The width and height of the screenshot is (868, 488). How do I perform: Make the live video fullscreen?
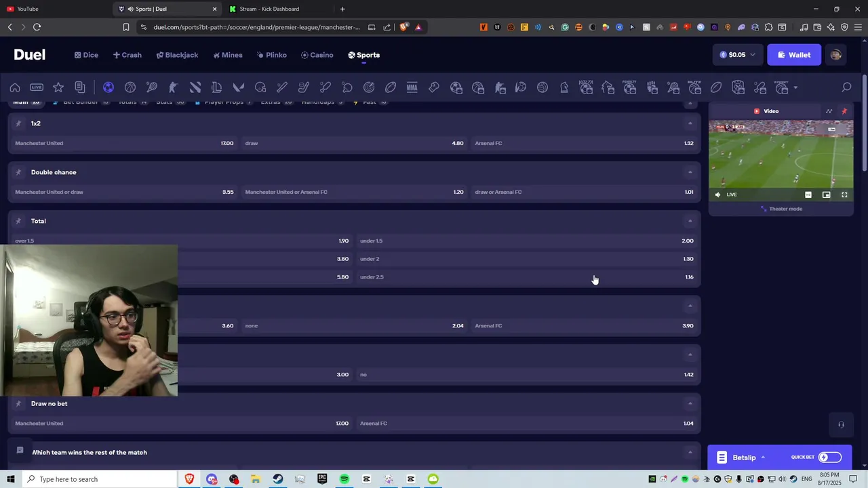click(x=844, y=195)
